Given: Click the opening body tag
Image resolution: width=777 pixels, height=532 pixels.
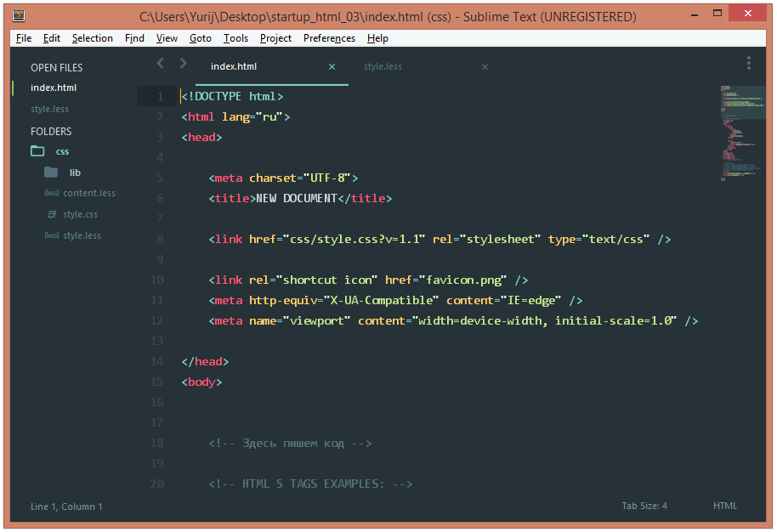Looking at the screenshot, I should 201,382.
